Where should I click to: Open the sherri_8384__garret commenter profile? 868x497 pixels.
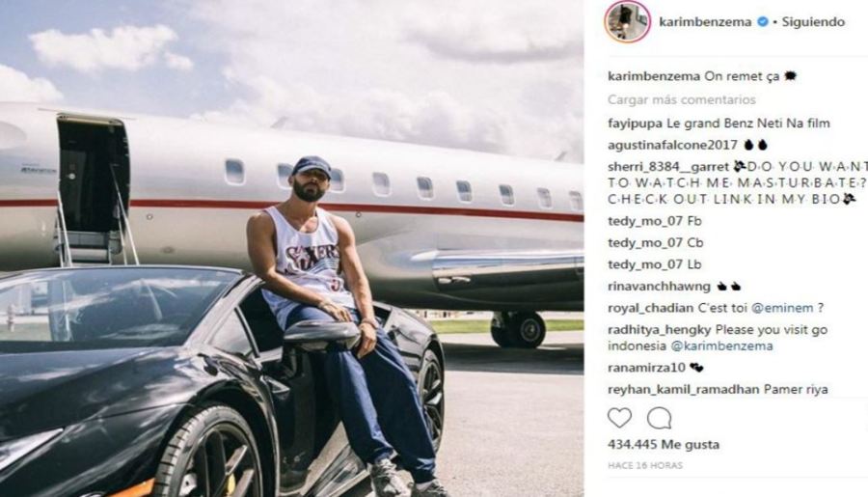click(x=668, y=167)
